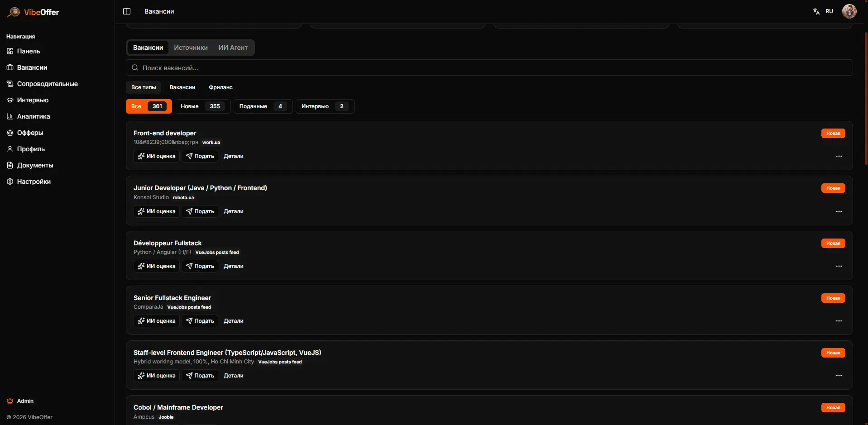
Task: Open the language translate icon
Action: [816, 11]
